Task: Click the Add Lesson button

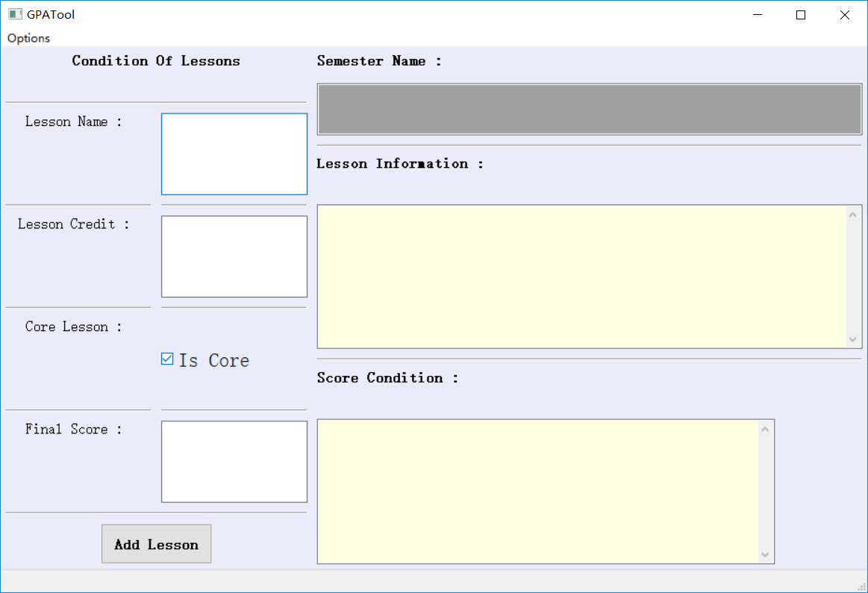Action: pyautogui.click(x=157, y=544)
